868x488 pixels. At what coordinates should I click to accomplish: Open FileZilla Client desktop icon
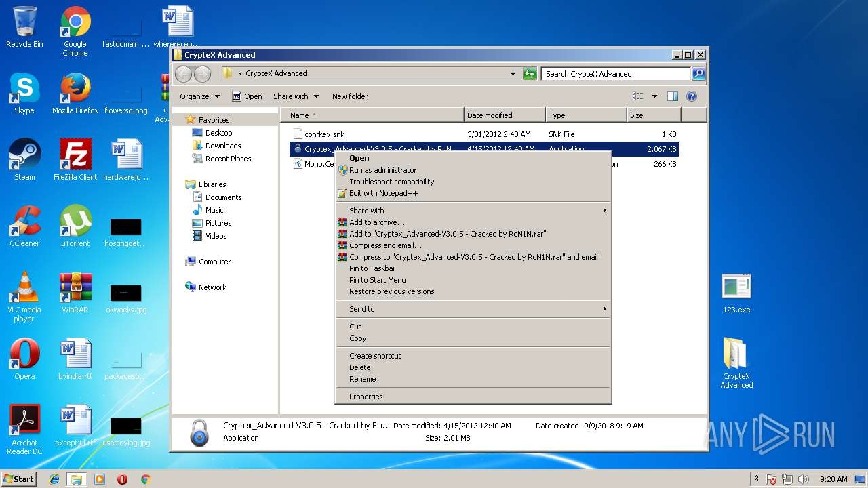point(75,159)
